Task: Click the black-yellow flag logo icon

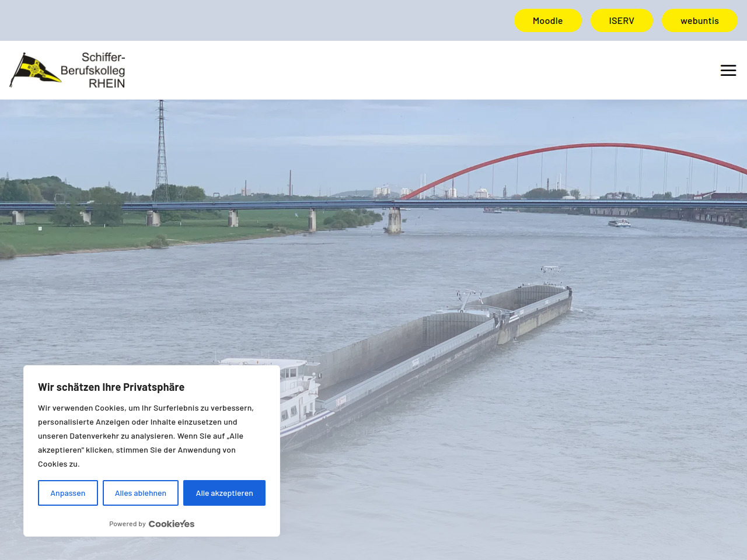Action: coord(35,70)
